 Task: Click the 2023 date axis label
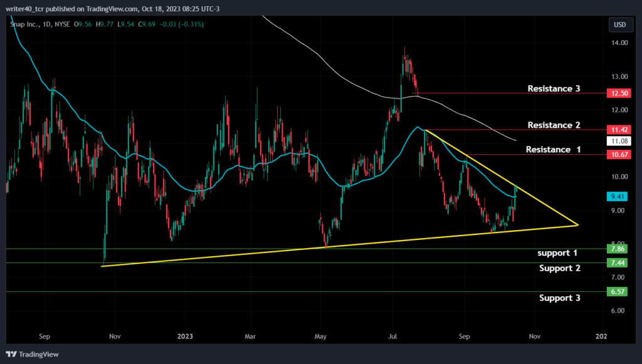[x=185, y=336]
